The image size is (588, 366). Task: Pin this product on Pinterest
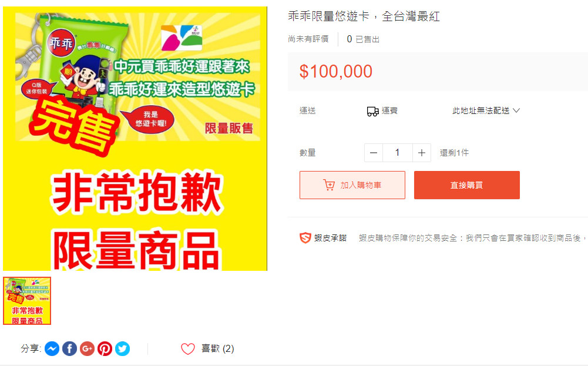coord(105,349)
